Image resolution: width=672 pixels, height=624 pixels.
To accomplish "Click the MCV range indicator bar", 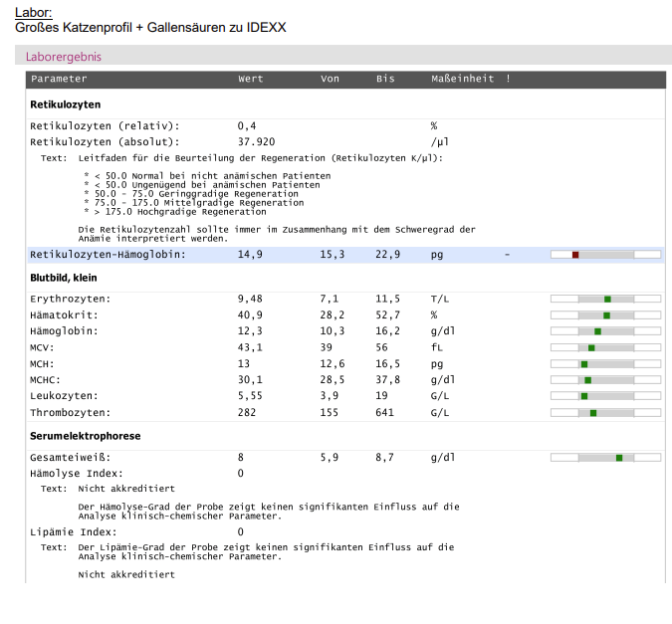I will pos(605,347).
